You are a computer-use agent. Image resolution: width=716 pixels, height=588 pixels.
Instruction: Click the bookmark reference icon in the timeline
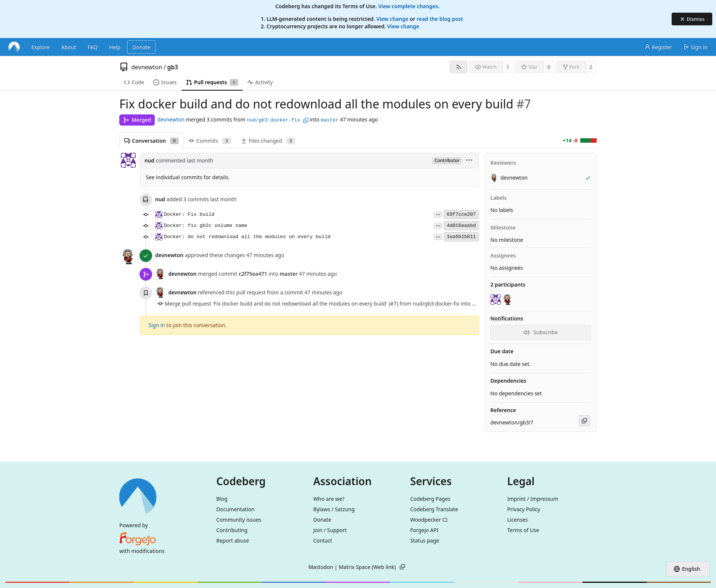click(x=146, y=293)
